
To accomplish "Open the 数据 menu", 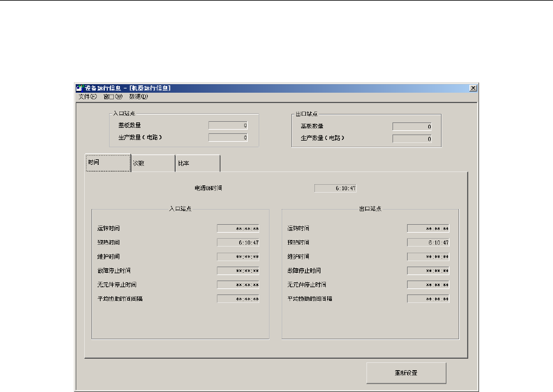I will click(139, 96).
